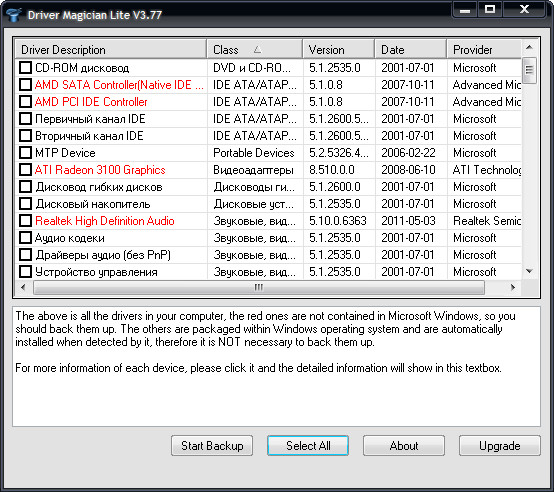Viewport: 554px width, 492px height.
Task: Click the scroll down arrow of driver list
Action: [529, 271]
